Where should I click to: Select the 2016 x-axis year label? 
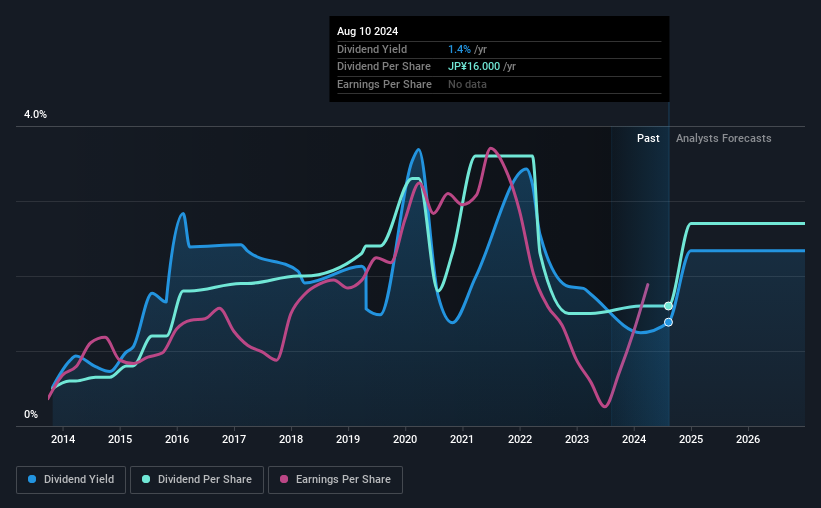177,439
